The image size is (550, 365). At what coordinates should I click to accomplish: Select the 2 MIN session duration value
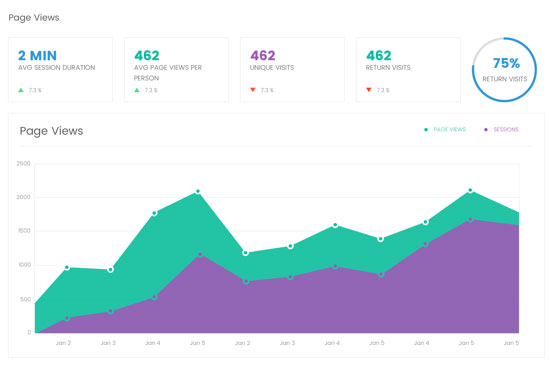point(37,55)
